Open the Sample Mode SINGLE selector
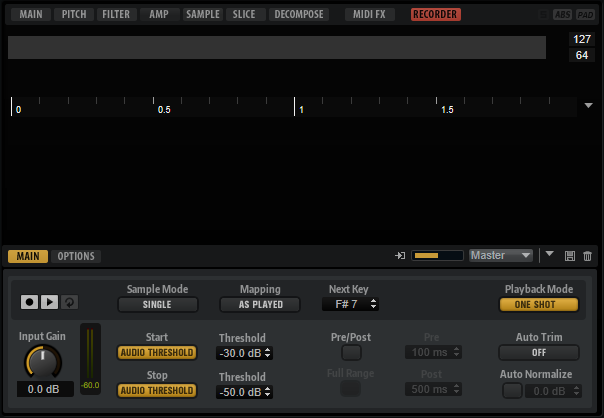The height and width of the screenshot is (418, 604). [x=158, y=304]
